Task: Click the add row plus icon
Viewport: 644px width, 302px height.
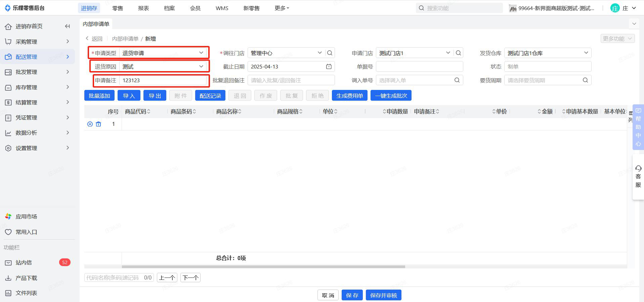Action: coord(90,124)
